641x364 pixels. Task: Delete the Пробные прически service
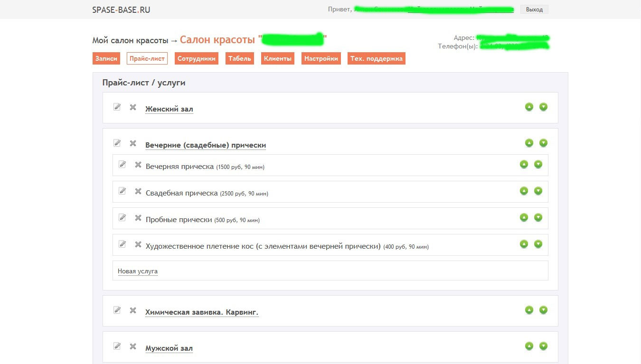point(138,218)
